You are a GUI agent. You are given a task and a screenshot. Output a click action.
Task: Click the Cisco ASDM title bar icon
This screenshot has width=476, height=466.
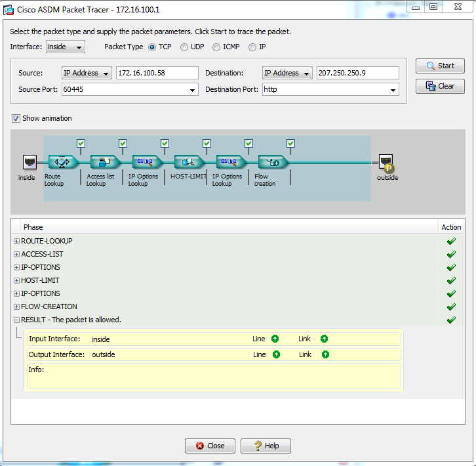pyautogui.click(x=9, y=10)
